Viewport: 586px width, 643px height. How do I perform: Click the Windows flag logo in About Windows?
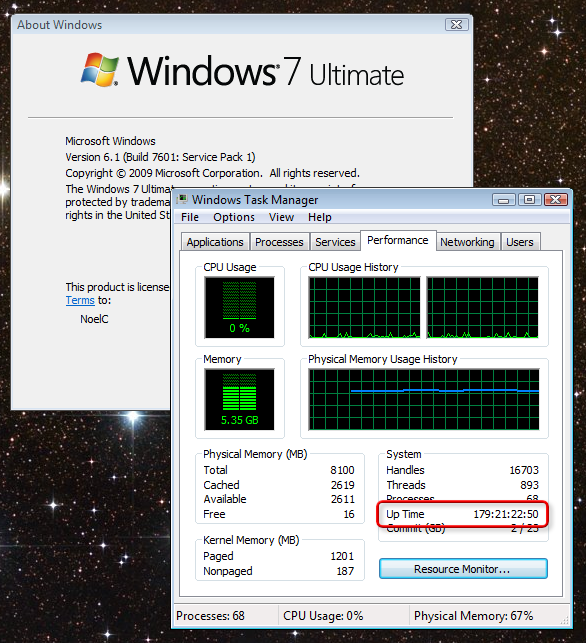(100, 69)
